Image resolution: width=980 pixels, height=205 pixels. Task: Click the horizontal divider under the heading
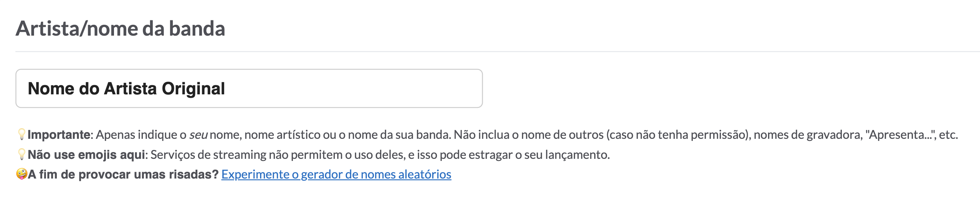click(497, 51)
